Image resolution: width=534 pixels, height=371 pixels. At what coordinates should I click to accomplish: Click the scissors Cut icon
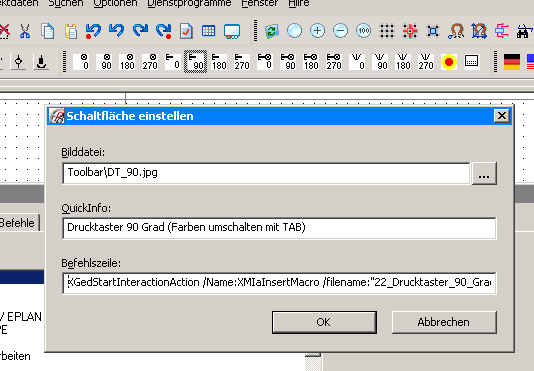[x=25, y=31]
